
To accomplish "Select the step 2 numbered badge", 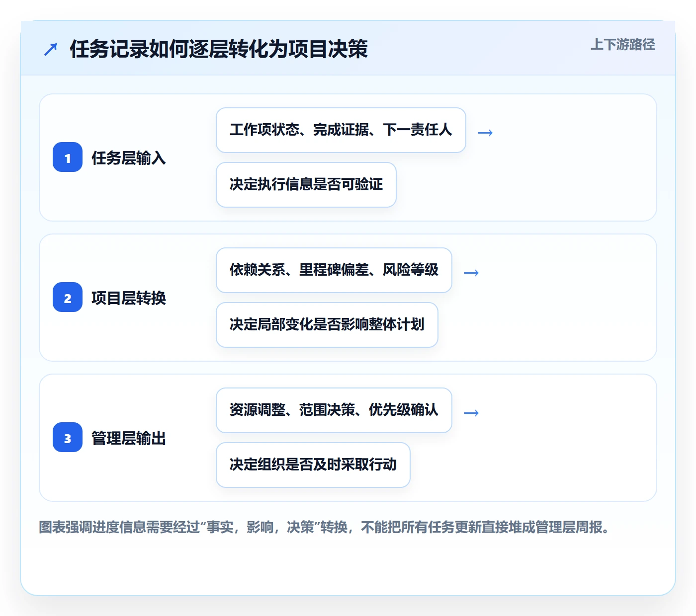I will [68, 297].
